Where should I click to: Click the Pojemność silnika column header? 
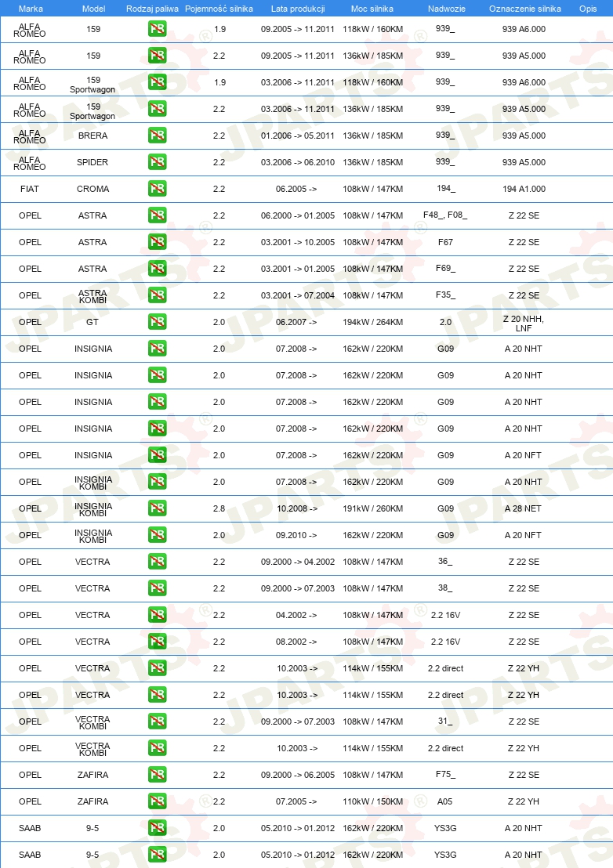(219, 9)
